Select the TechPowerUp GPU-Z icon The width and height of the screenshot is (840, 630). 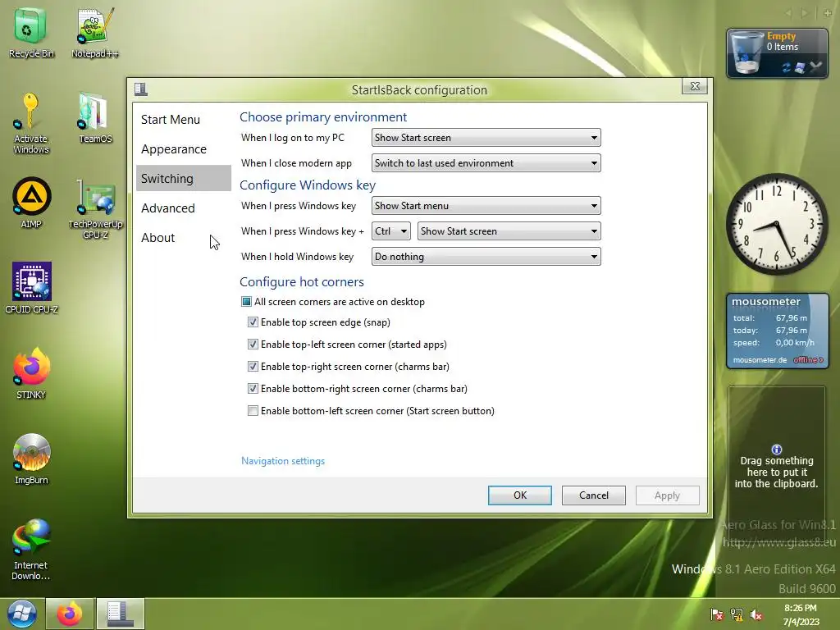pyautogui.click(x=95, y=209)
